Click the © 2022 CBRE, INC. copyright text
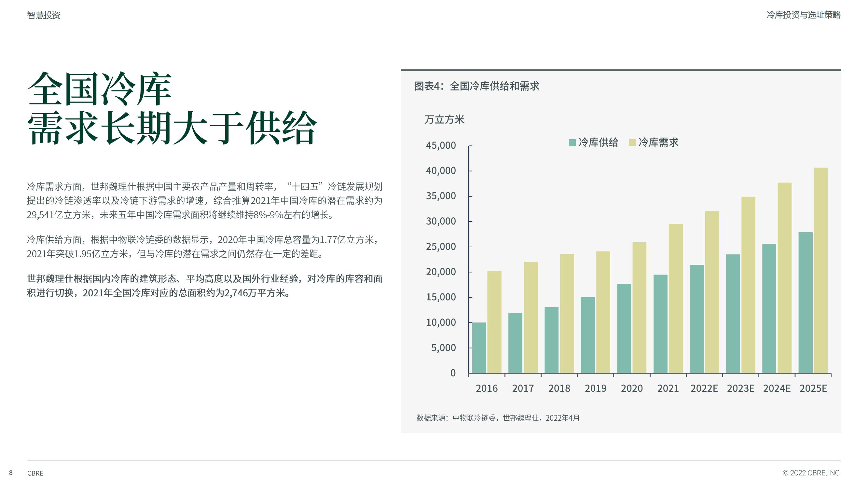 (812, 473)
